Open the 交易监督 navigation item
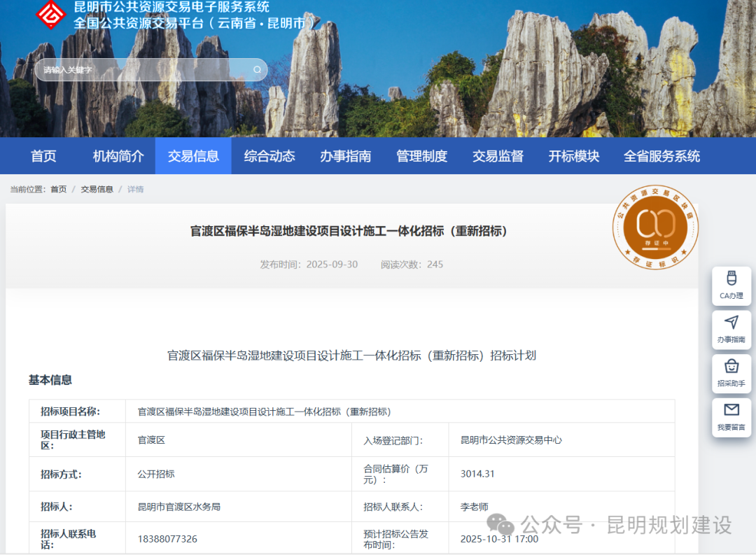Viewport: 756px width, 555px height. point(498,156)
